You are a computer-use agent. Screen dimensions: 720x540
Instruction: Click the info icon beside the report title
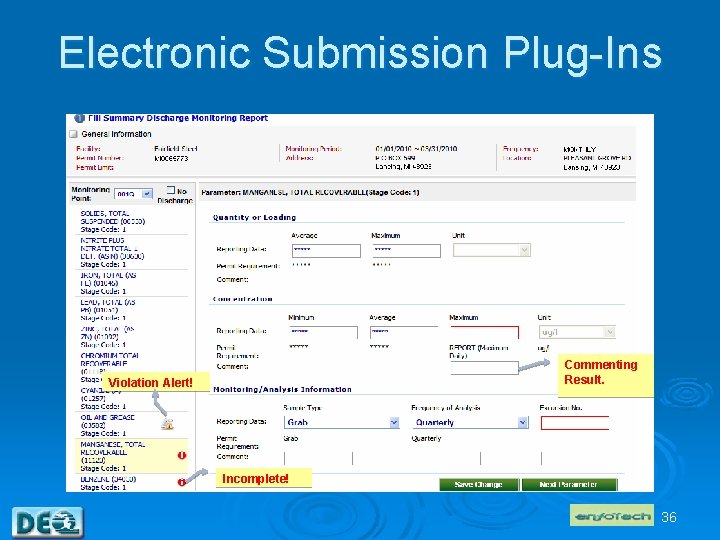(x=79, y=118)
